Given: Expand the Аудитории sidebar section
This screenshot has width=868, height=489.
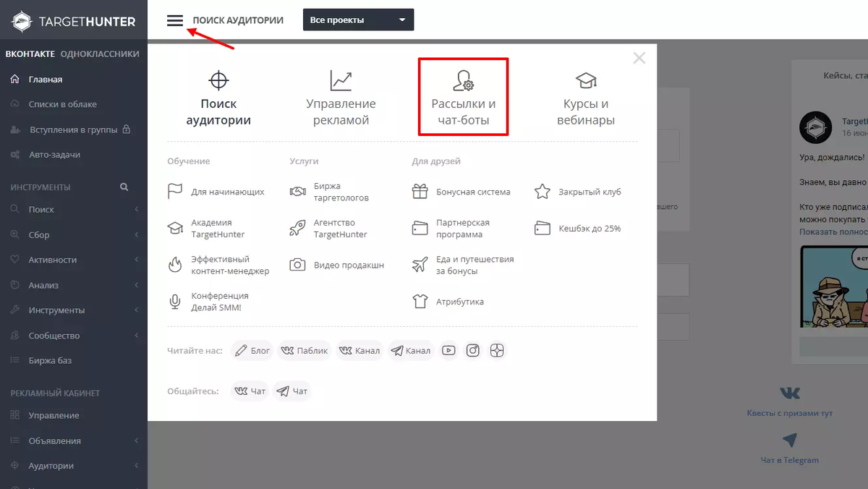Looking at the screenshot, I should click(74, 466).
